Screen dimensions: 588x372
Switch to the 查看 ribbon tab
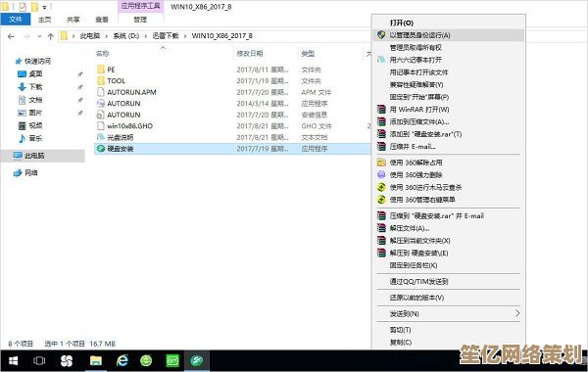[102, 20]
